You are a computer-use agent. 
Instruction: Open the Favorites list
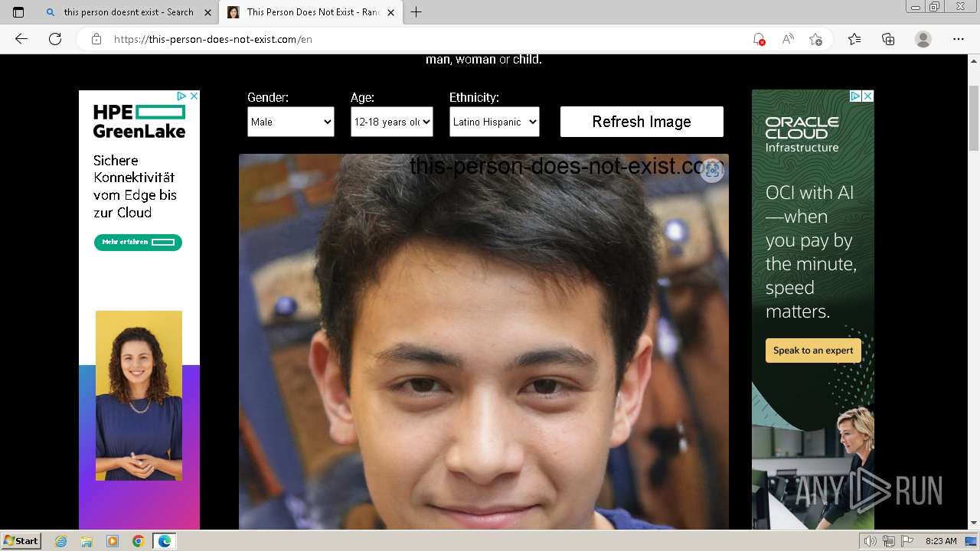click(854, 39)
